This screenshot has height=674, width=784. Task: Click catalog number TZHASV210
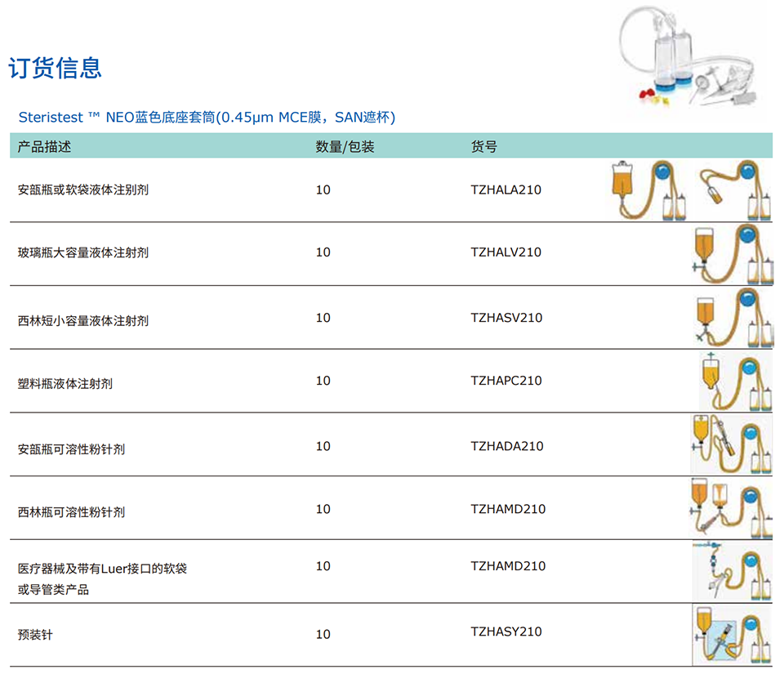(506, 318)
